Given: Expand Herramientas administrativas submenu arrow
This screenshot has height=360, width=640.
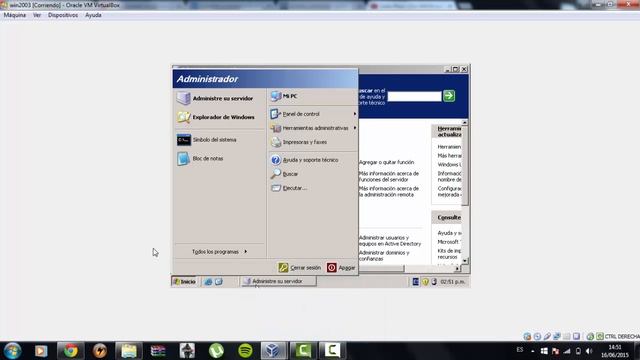Looking at the screenshot, I should coord(355,128).
